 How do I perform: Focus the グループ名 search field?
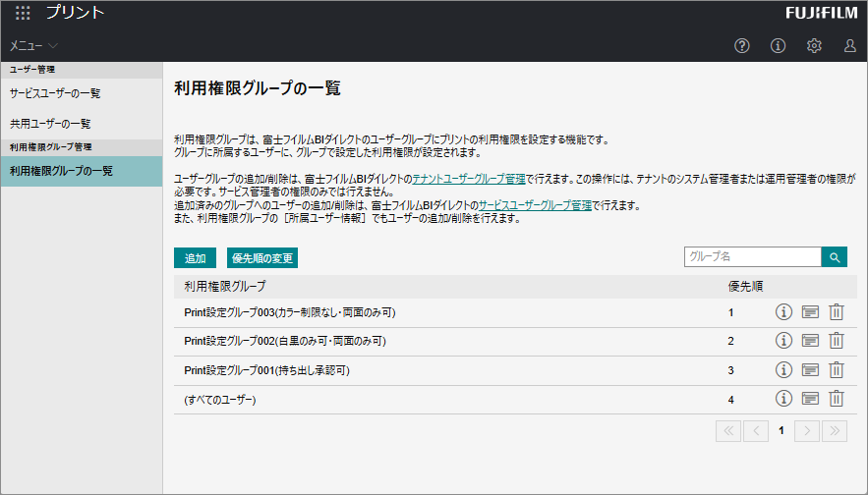click(752, 256)
